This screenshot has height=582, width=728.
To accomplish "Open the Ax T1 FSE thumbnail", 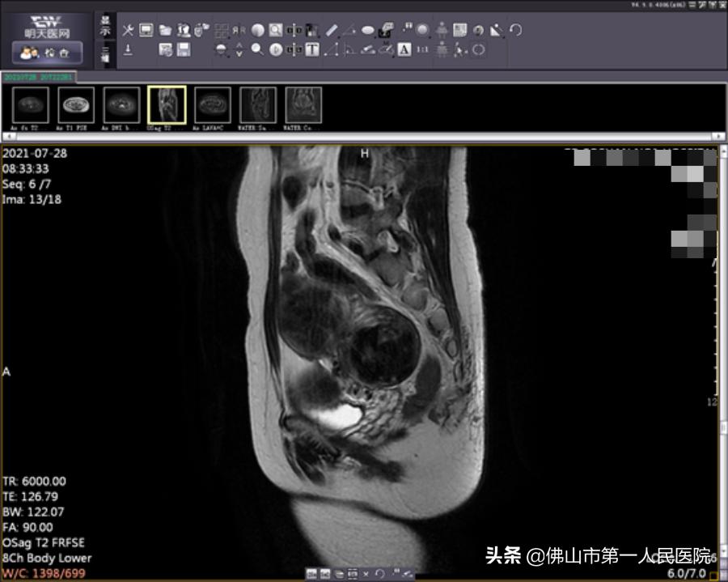I will click(76, 105).
